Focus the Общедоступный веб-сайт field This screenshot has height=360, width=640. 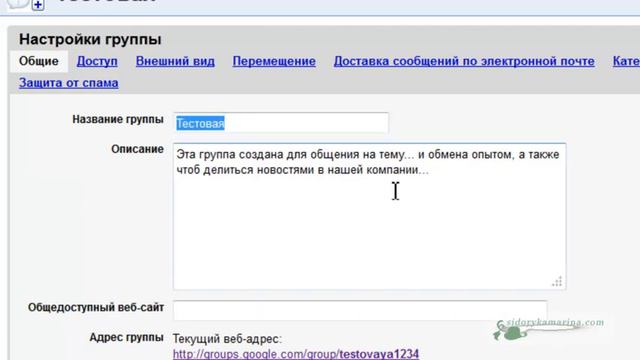tap(360, 311)
